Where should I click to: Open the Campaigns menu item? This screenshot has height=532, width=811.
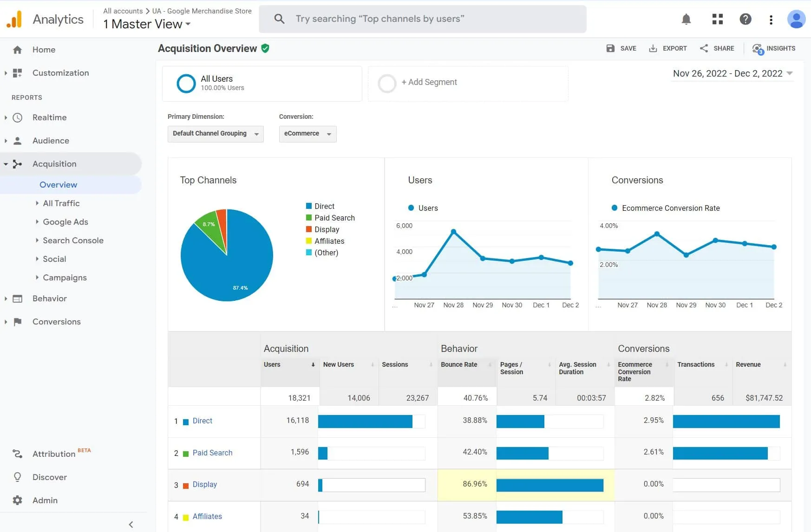coord(65,278)
